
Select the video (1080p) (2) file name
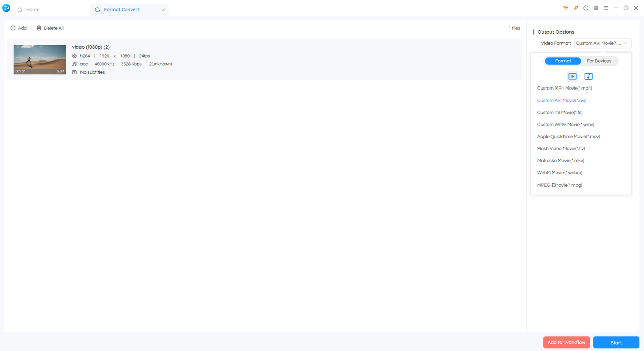click(x=91, y=47)
